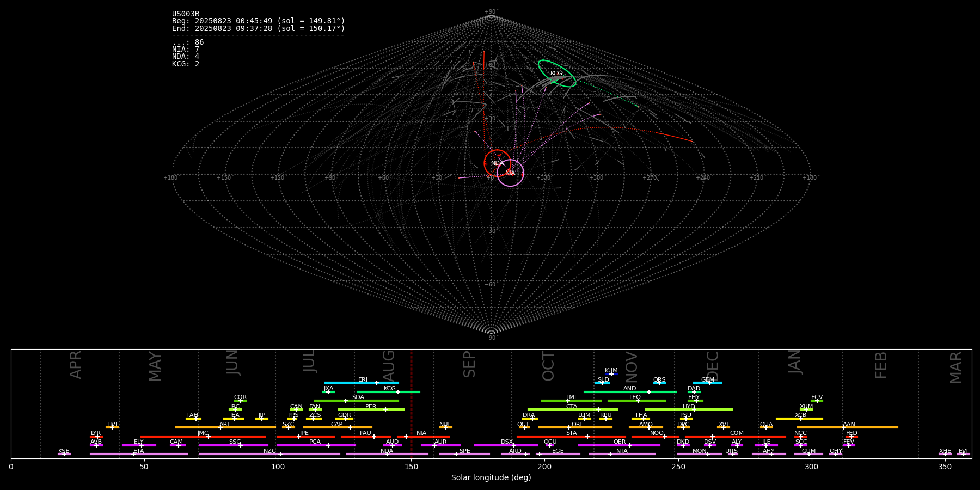980x490 pixels.
Task: Click the 250 tick on solar longitude axis
Action: [x=678, y=467]
